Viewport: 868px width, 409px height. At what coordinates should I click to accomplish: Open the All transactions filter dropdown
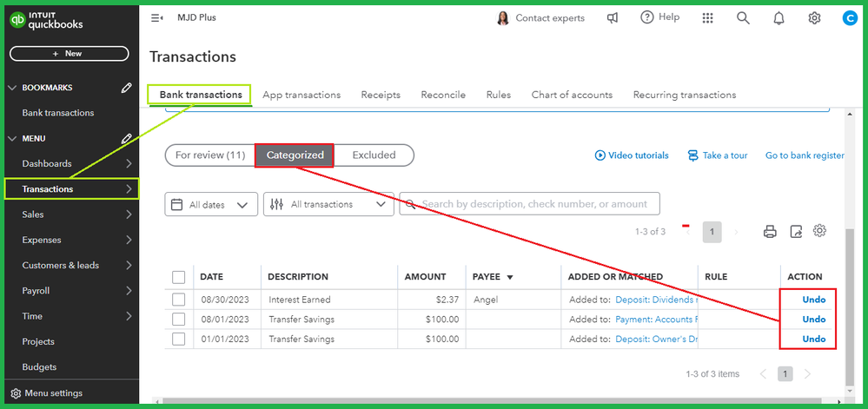[328, 204]
